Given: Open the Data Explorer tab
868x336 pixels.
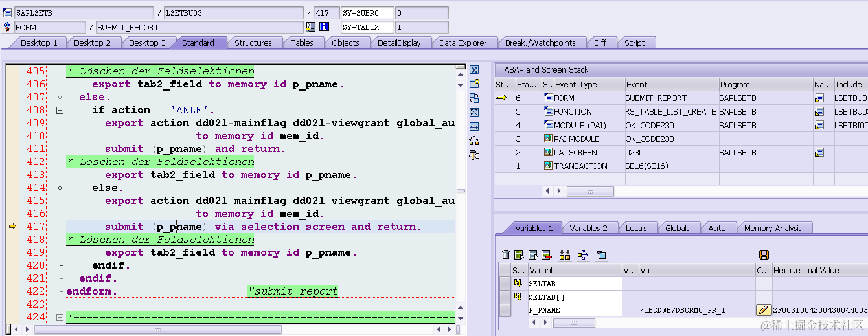Looking at the screenshot, I should [463, 43].
